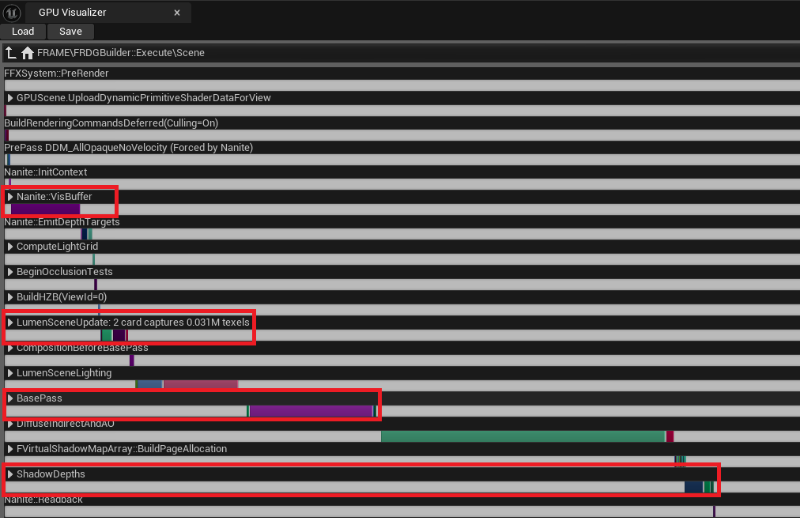Expand the ShadowDepths entry
This screenshot has width=800, height=518.
tap(10, 474)
